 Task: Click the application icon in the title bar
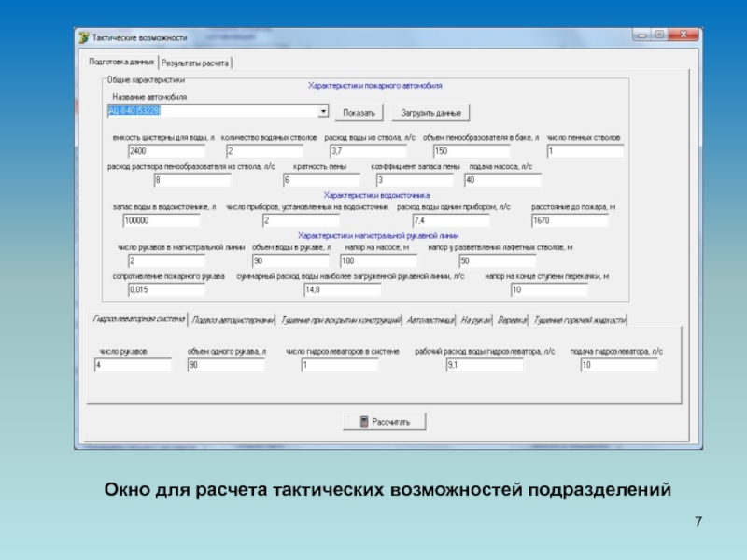[84, 37]
